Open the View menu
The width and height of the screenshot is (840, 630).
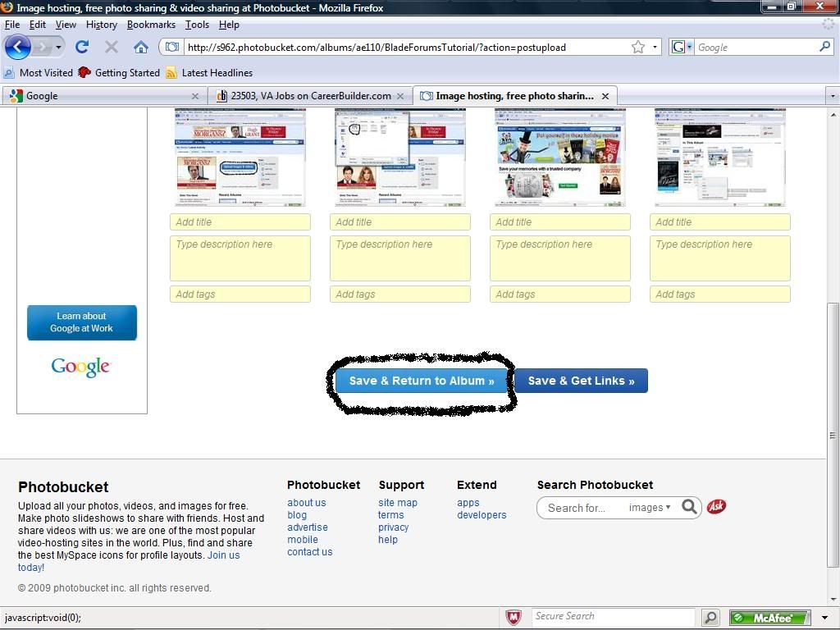66,25
